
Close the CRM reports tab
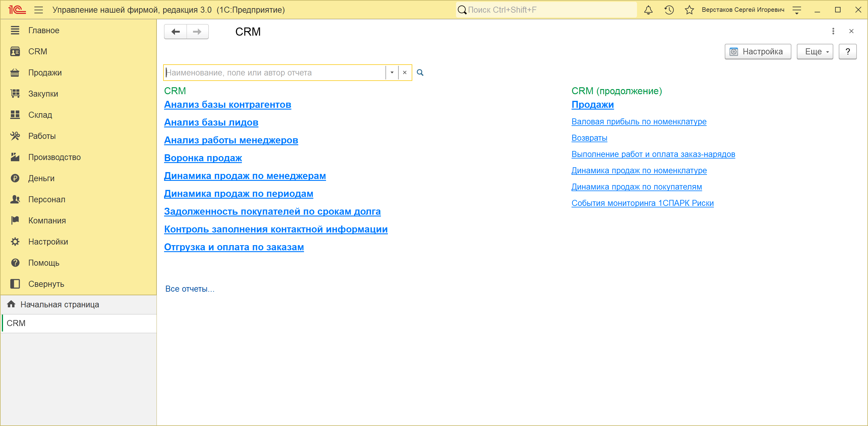coord(851,31)
